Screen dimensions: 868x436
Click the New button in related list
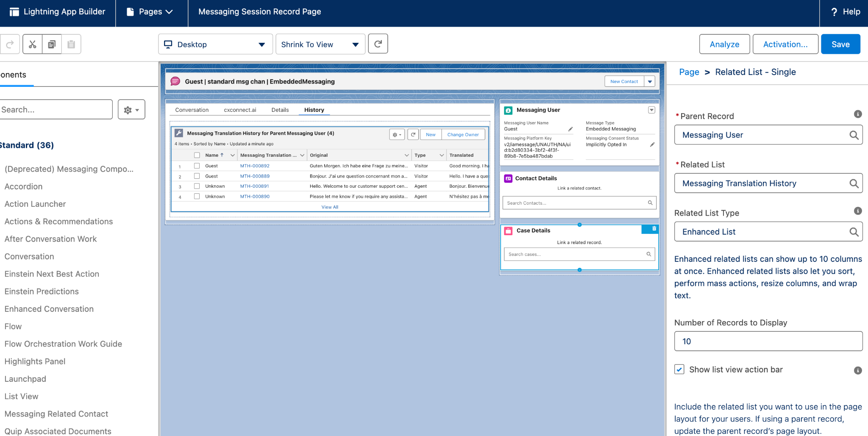[431, 134]
